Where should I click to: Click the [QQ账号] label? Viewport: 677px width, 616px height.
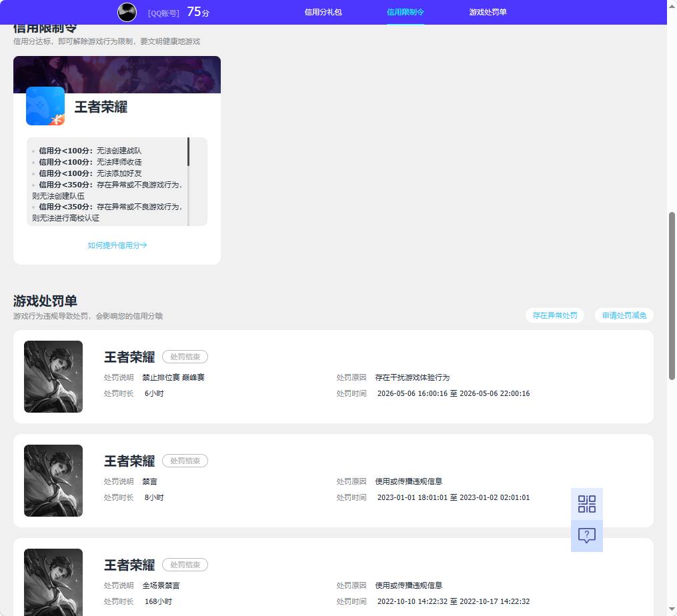(x=163, y=13)
